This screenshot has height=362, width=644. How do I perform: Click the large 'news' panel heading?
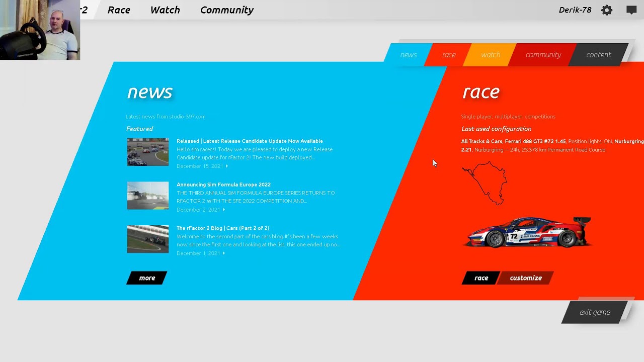click(x=150, y=92)
